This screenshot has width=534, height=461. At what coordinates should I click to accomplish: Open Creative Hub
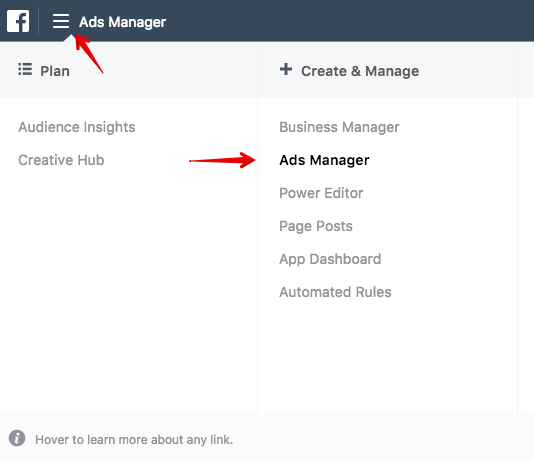(61, 160)
